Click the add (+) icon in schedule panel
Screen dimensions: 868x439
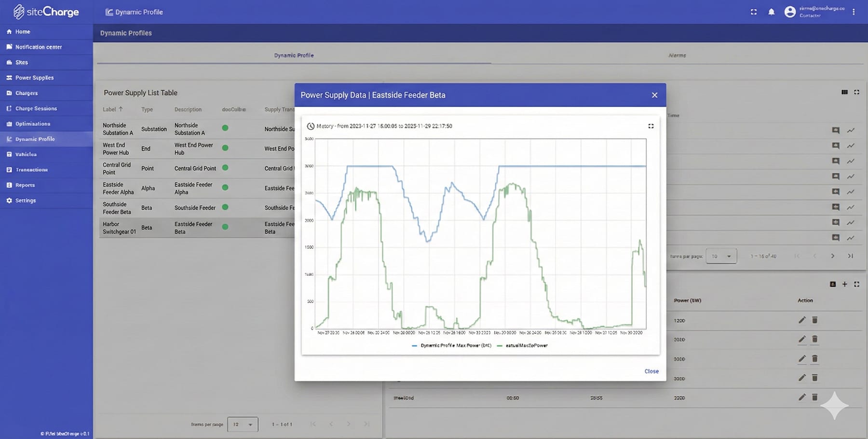[x=844, y=284]
